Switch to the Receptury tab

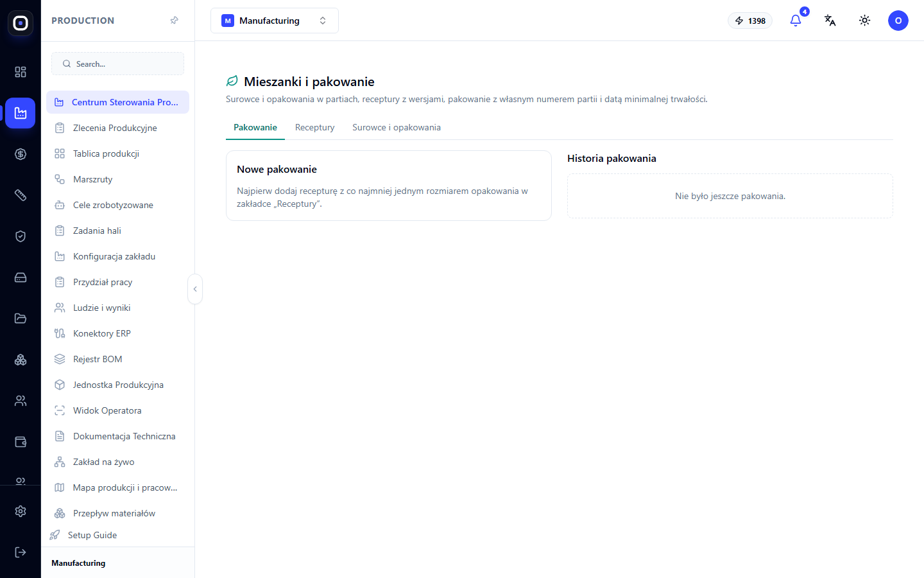coord(315,127)
